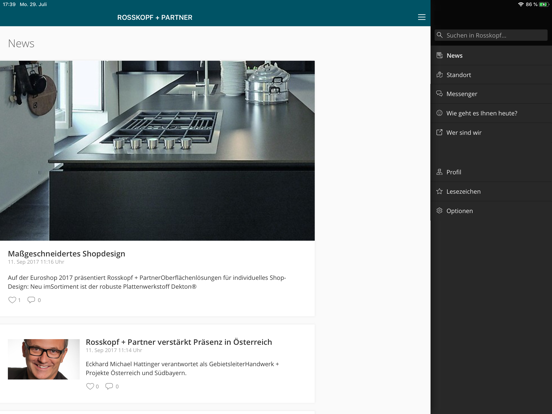Image resolution: width=552 pixels, height=414 pixels.
Task: Click the date 11. Sep 2017 11:16 Uhr
Action: 36,262
